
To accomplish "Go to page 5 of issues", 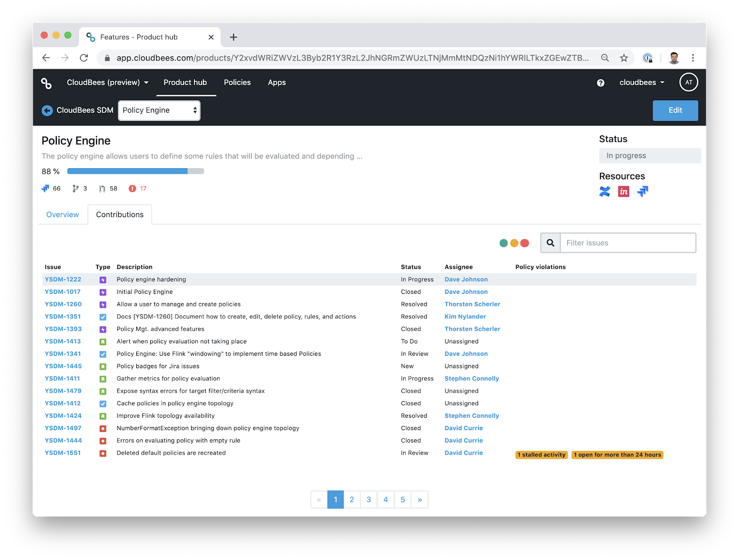I will 403,499.
